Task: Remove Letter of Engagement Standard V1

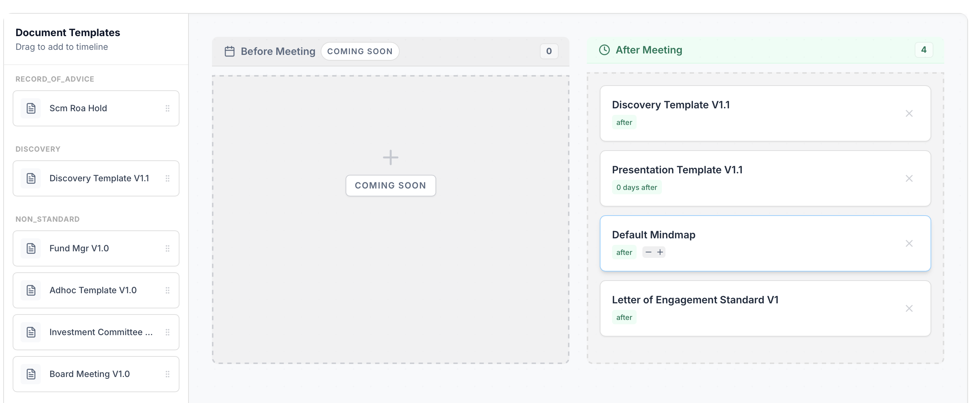Action: tap(909, 309)
